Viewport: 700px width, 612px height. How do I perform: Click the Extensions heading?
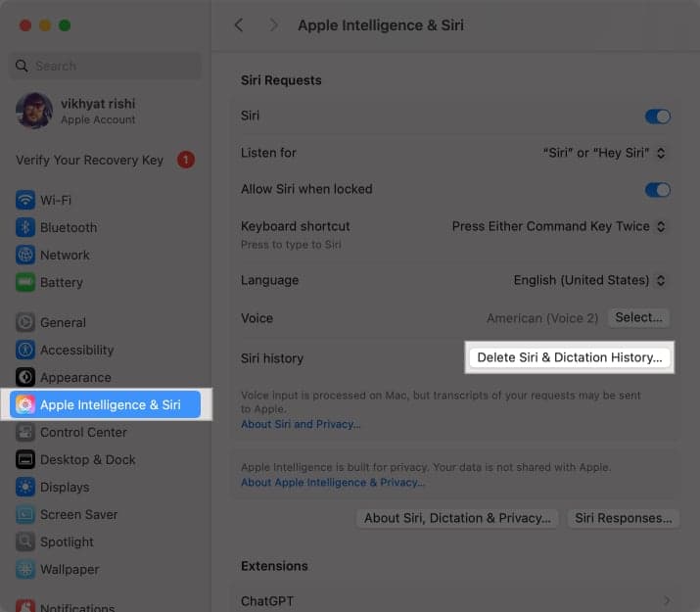(274, 566)
